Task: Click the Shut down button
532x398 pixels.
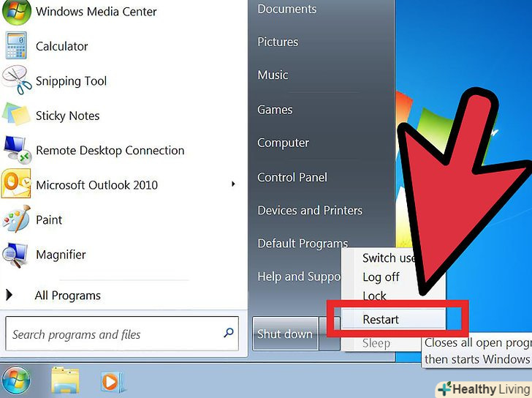Action: (x=285, y=334)
